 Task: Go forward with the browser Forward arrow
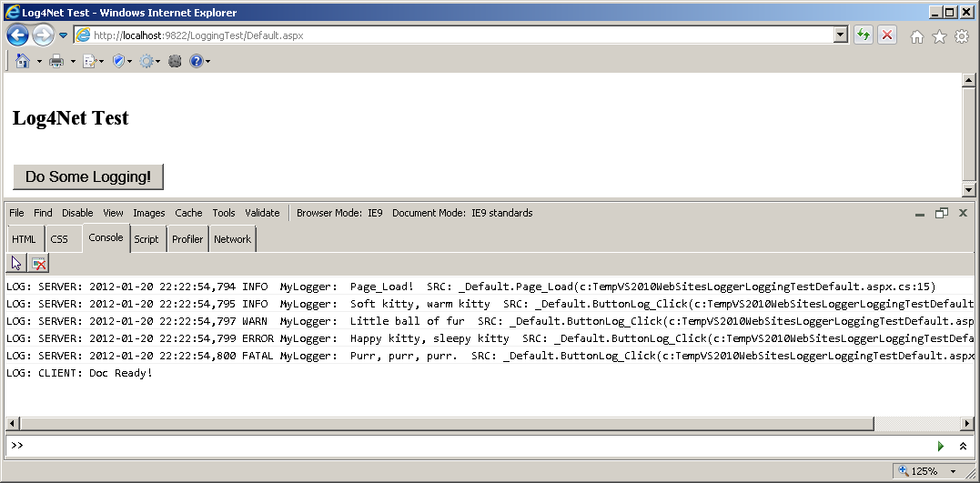[43, 35]
